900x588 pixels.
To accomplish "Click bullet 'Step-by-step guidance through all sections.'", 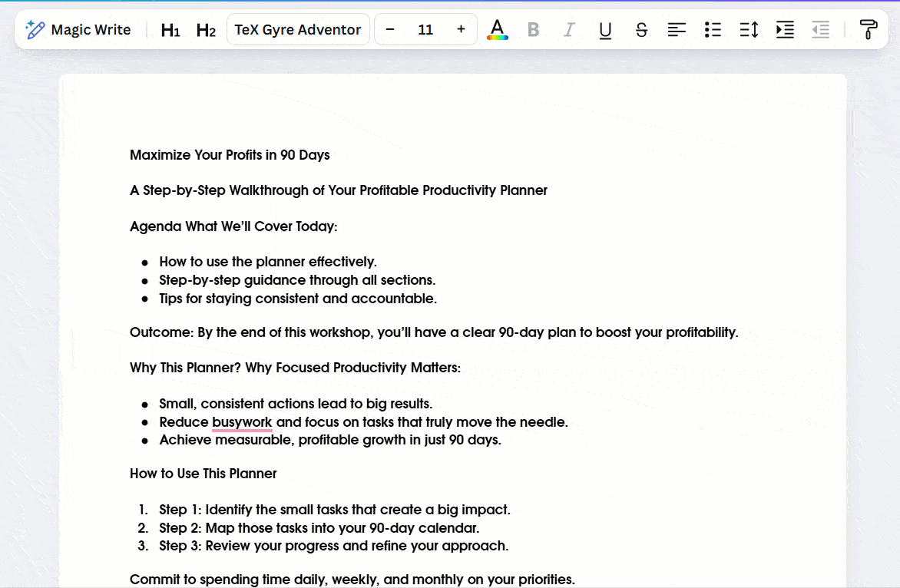I will pyautogui.click(x=297, y=280).
